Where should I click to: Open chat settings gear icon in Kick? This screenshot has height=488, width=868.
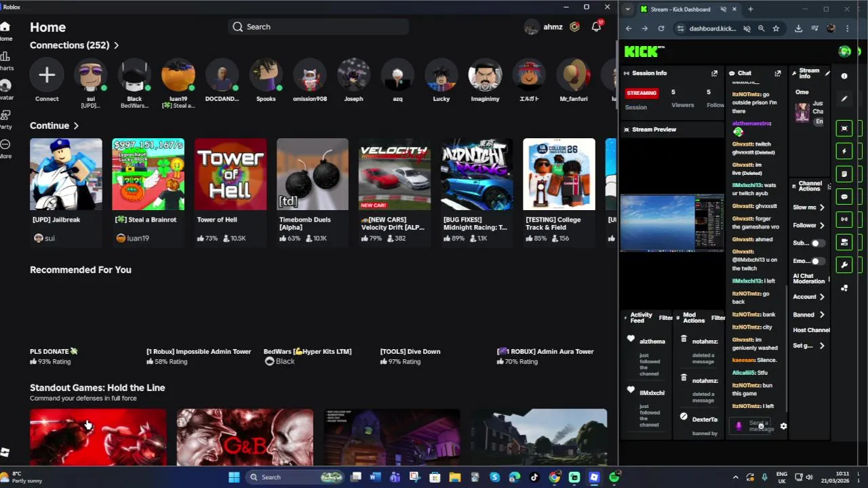(783, 426)
